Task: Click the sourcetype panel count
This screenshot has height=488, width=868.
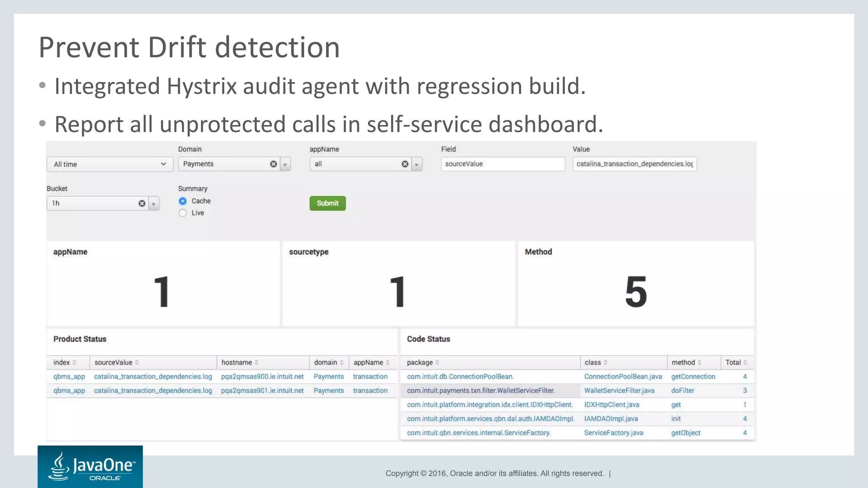Action: (x=398, y=291)
